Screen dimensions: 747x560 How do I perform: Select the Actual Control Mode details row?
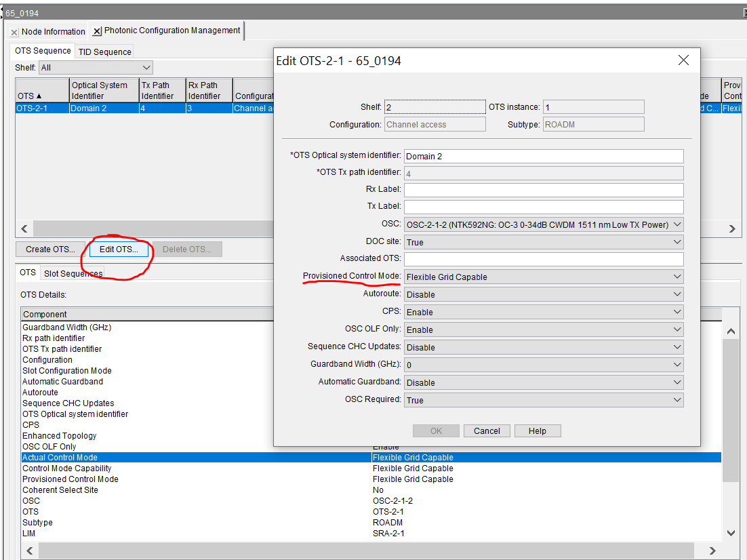click(371, 458)
